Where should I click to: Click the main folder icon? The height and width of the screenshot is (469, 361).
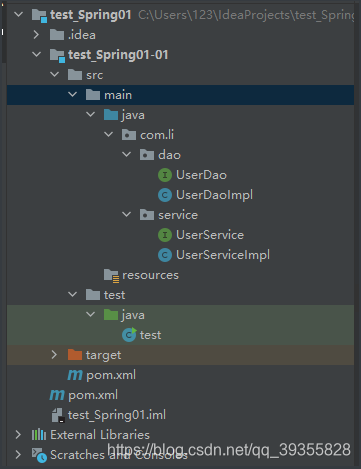click(x=93, y=95)
